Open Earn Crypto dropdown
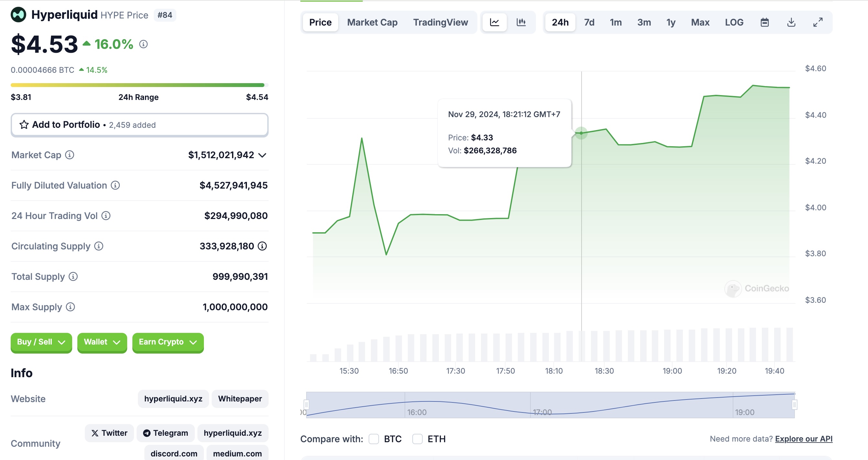 [168, 342]
